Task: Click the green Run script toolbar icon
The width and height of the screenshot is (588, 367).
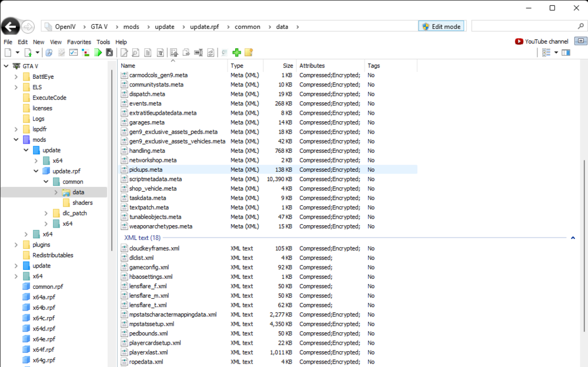Action: point(98,52)
